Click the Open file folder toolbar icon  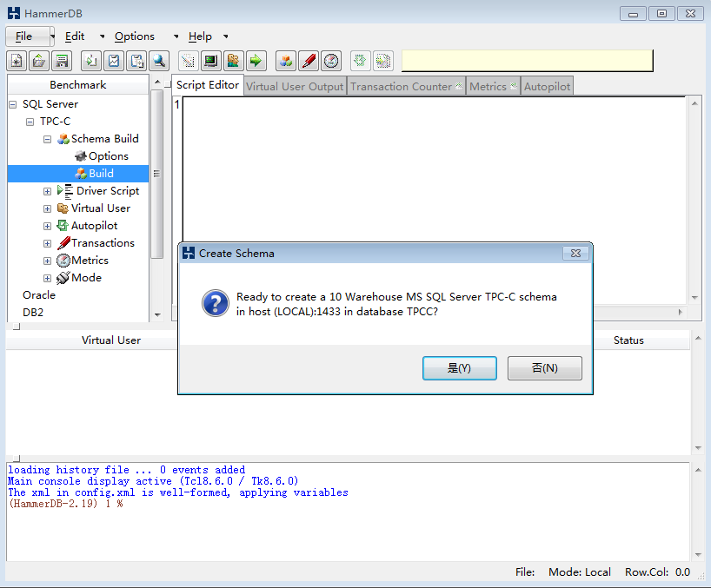pos(39,61)
